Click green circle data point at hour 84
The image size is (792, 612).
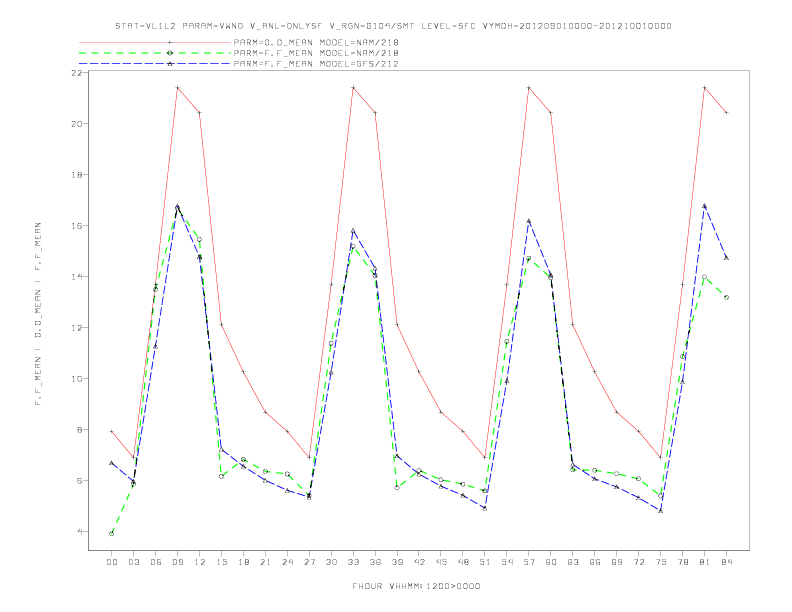pos(727,297)
